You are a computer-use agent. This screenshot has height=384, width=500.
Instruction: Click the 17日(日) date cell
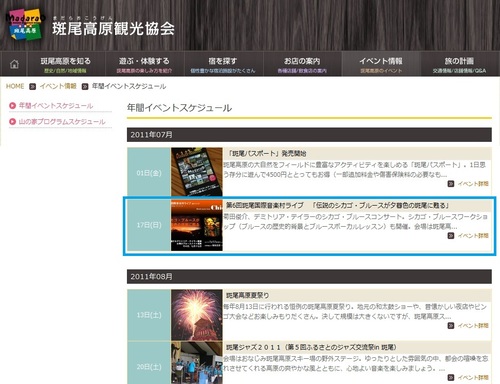pyautogui.click(x=149, y=225)
